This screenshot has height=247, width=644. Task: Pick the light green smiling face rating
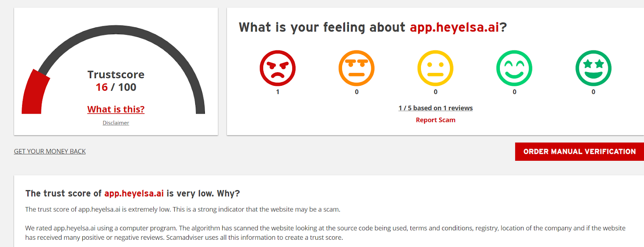tap(514, 68)
